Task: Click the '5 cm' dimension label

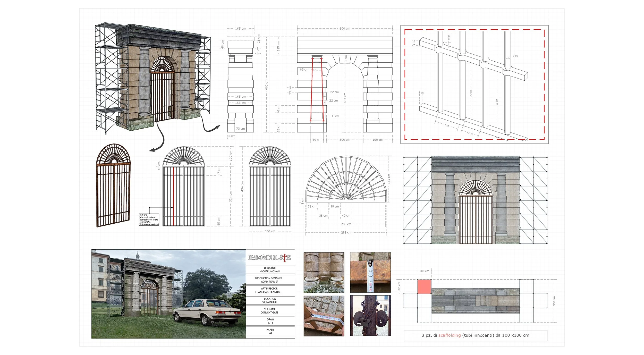Action: pos(335,116)
